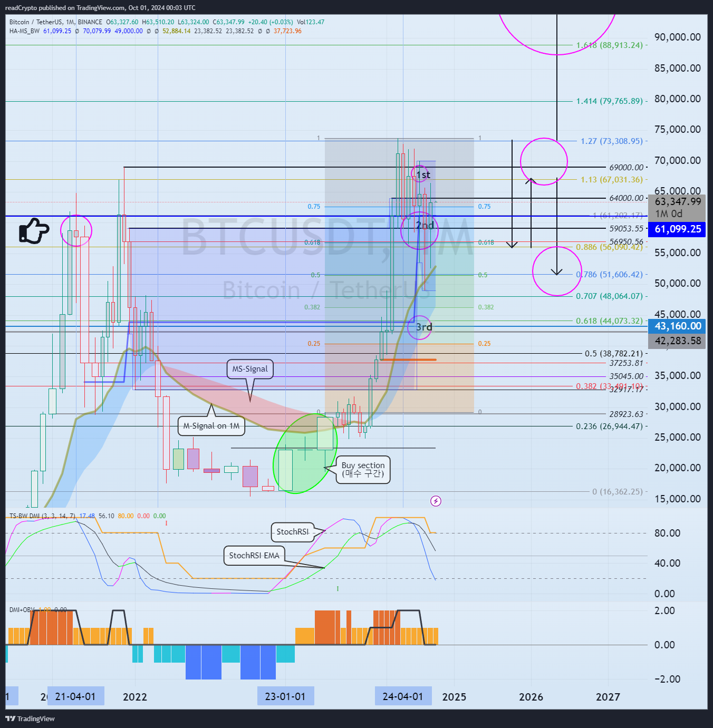
Task: Click the 35045.00 horizontal line label
Action: pyautogui.click(x=627, y=376)
